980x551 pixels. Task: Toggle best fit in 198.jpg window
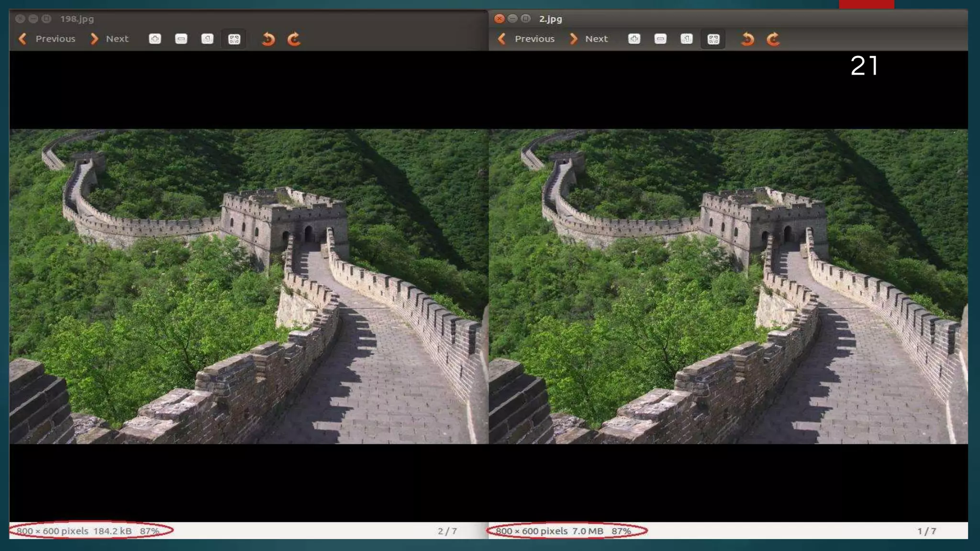tap(234, 39)
